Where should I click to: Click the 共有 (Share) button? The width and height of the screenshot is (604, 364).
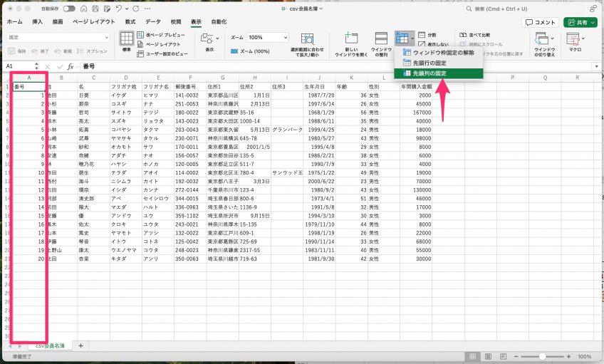coord(580,22)
